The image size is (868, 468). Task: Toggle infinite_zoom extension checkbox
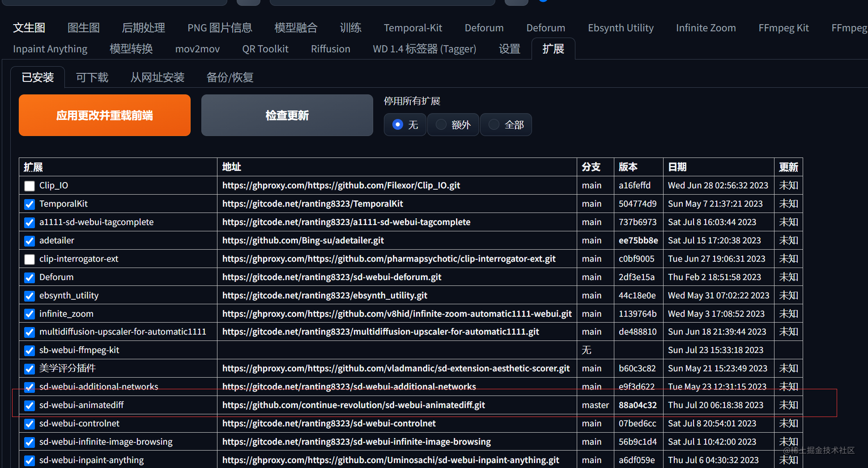pos(30,314)
